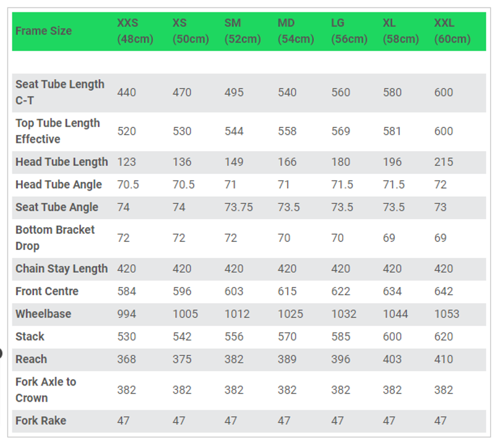Select the Stack value 585
Image resolution: width=495 pixels, height=448 pixels.
(x=340, y=337)
